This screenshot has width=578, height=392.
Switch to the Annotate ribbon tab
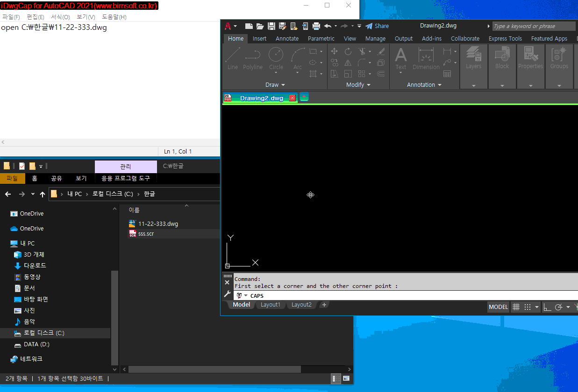pyautogui.click(x=287, y=39)
